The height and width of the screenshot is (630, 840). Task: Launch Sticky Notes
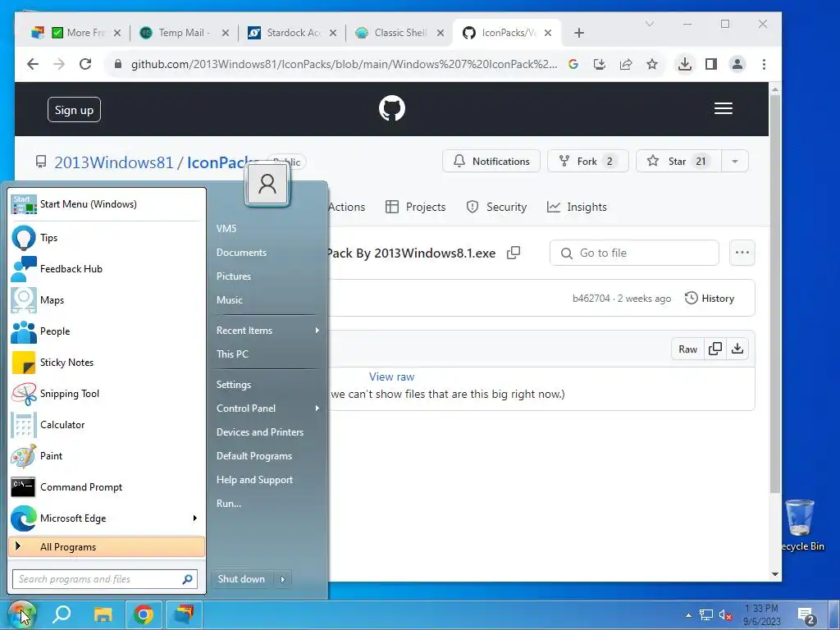coord(107,362)
